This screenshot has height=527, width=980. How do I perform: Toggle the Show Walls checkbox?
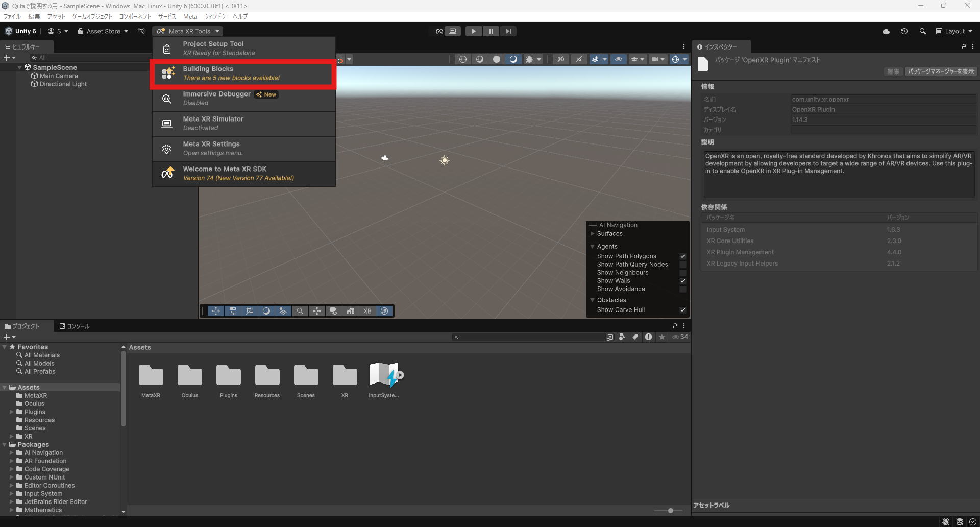point(682,281)
